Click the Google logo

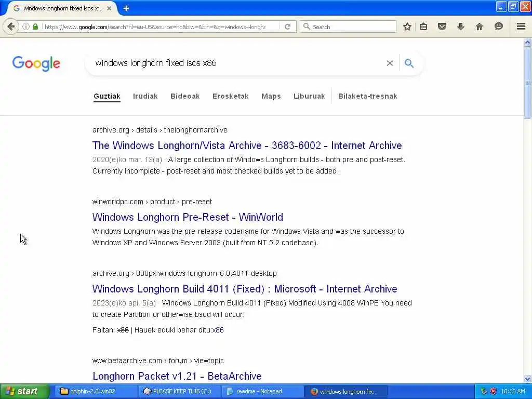pos(36,63)
